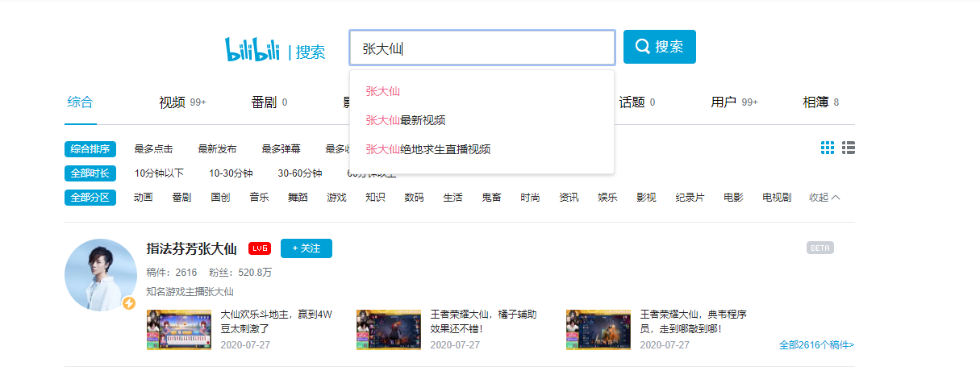Open thumbnail of 橘子辅助效果还不错 video
This screenshot has height=367, width=980.
click(x=389, y=329)
